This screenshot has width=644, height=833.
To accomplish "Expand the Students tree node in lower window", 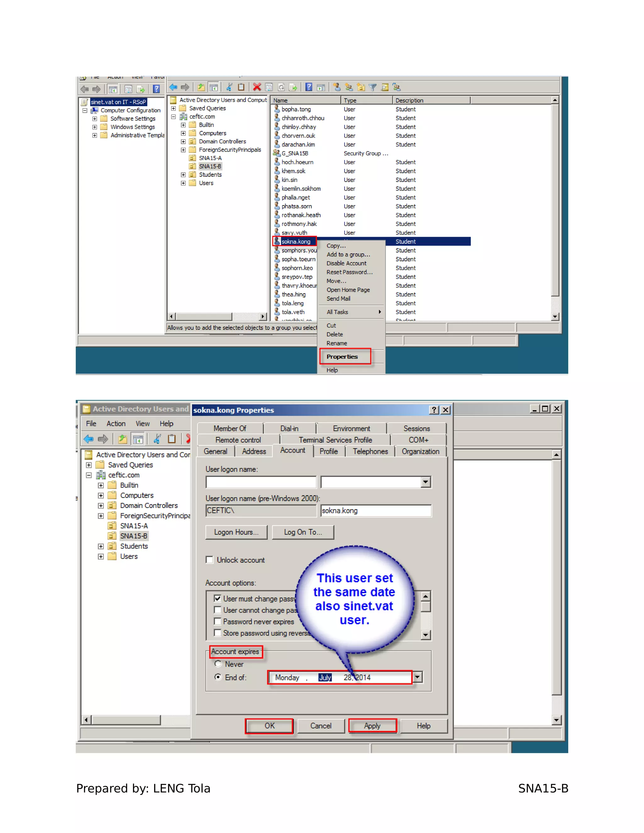I will coord(101,546).
